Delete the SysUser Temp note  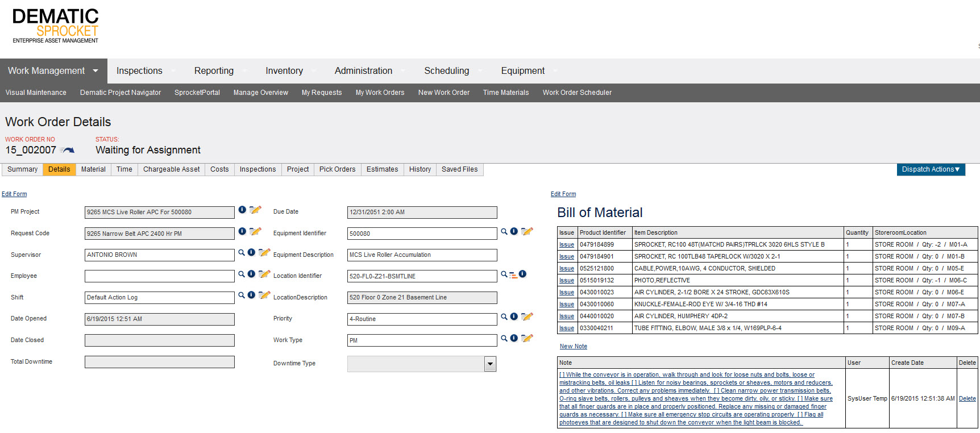[x=967, y=399]
